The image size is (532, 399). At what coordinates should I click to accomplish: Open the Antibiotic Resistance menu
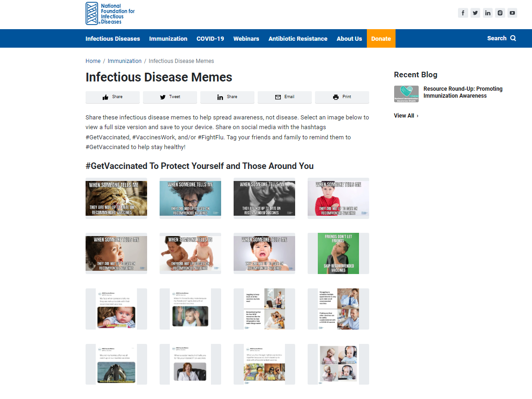297,38
